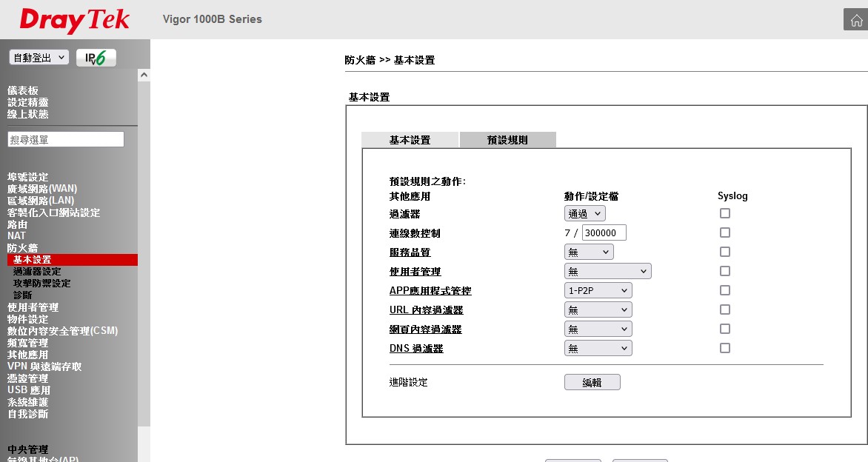Enable Syslog checkbox for 過濾器
The width and height of the screenshot is (868, 462).
click(x=724, y=213)
